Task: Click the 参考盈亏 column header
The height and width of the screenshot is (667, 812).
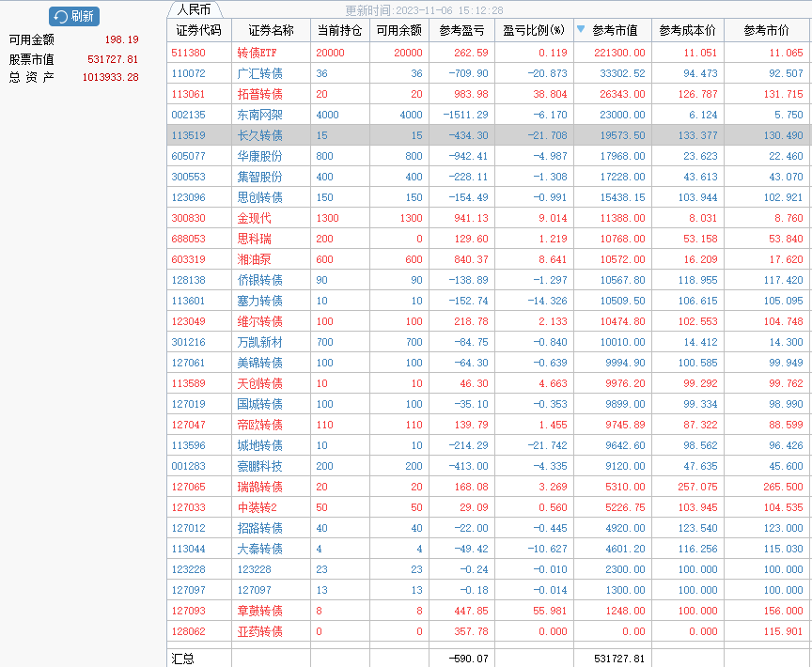Action: (x=461, y=30)
